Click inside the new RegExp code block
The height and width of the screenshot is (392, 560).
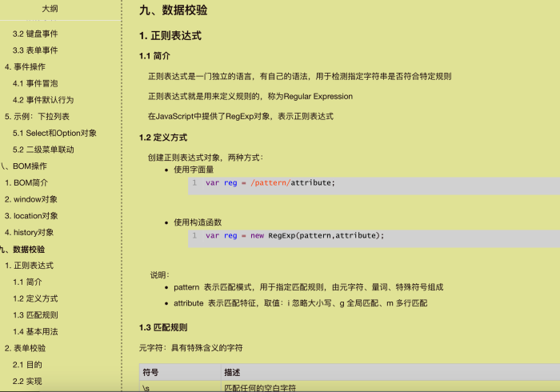point(374,239)
